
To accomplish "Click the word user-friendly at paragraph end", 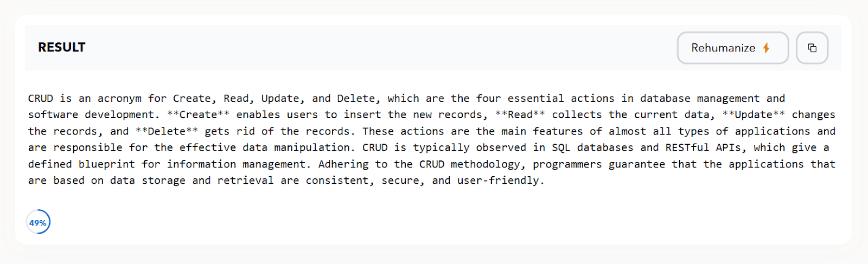I will pos(499,181).
